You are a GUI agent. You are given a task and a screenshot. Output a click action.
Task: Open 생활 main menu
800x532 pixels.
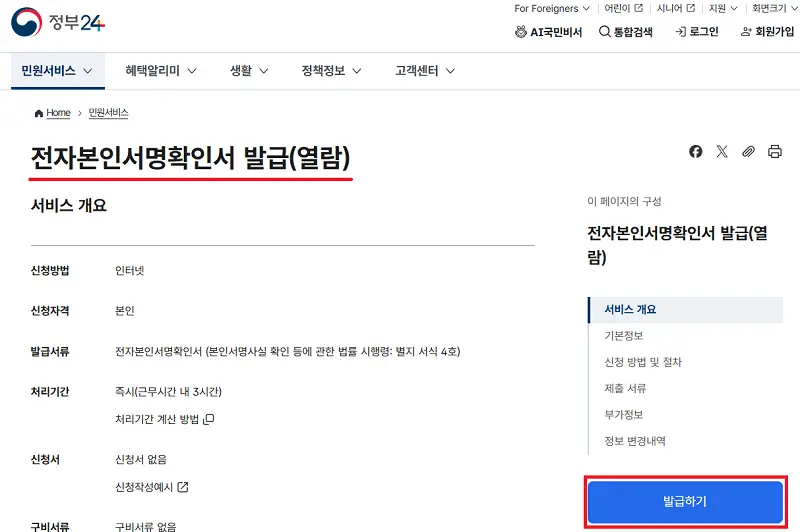[x=249, y=71]
